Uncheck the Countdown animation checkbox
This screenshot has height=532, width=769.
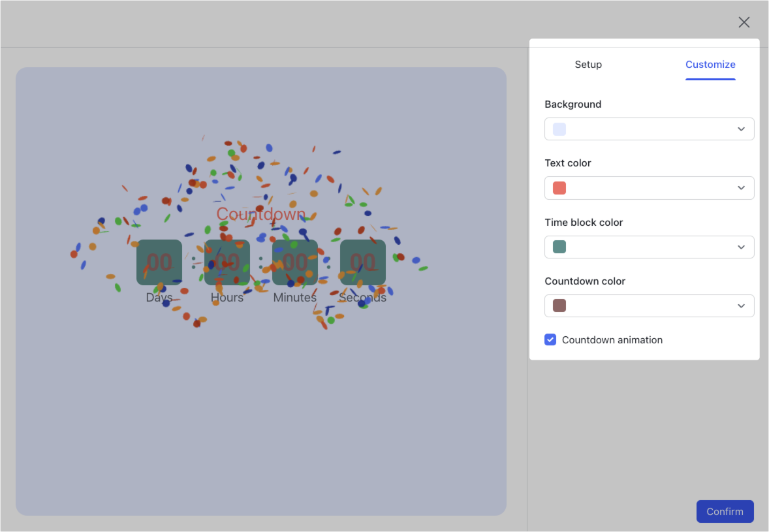[x=550, y=340]
